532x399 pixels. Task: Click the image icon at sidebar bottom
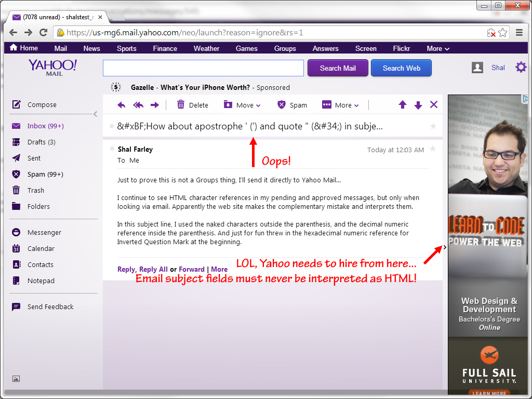tap(16, 379)
